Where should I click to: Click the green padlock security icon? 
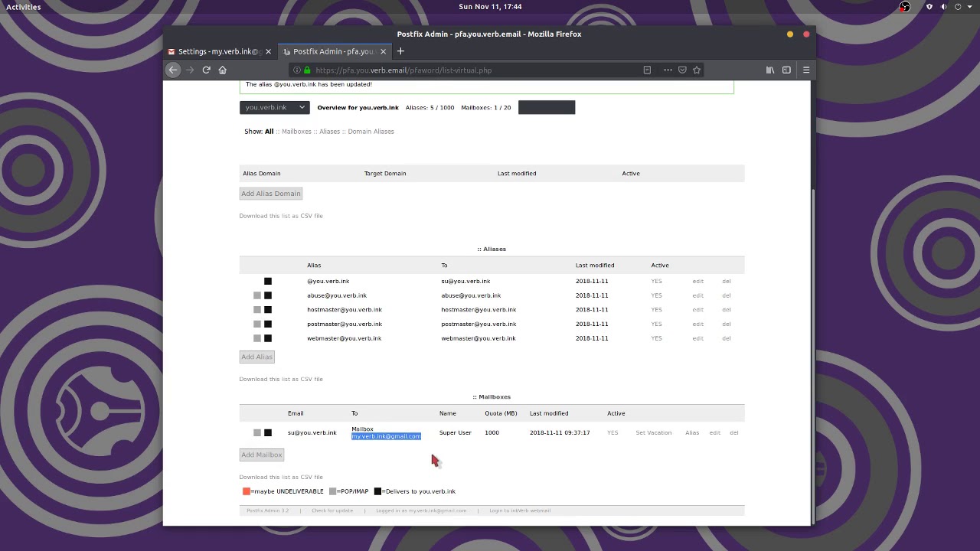308,70
